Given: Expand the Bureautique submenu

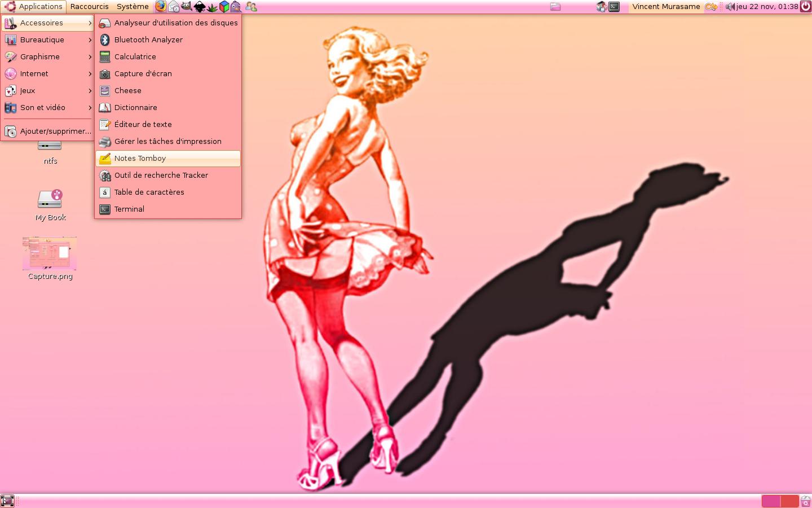Looking at the screenshot, I should click(48, 40).
